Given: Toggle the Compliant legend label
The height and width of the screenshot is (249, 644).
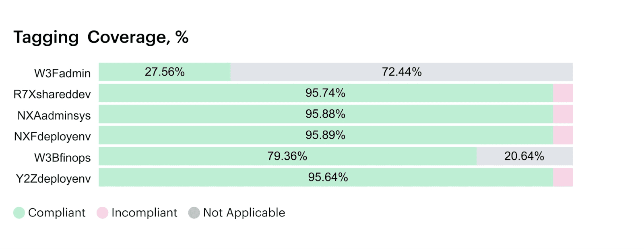Looking at the screenshot, I should [57, 213].
